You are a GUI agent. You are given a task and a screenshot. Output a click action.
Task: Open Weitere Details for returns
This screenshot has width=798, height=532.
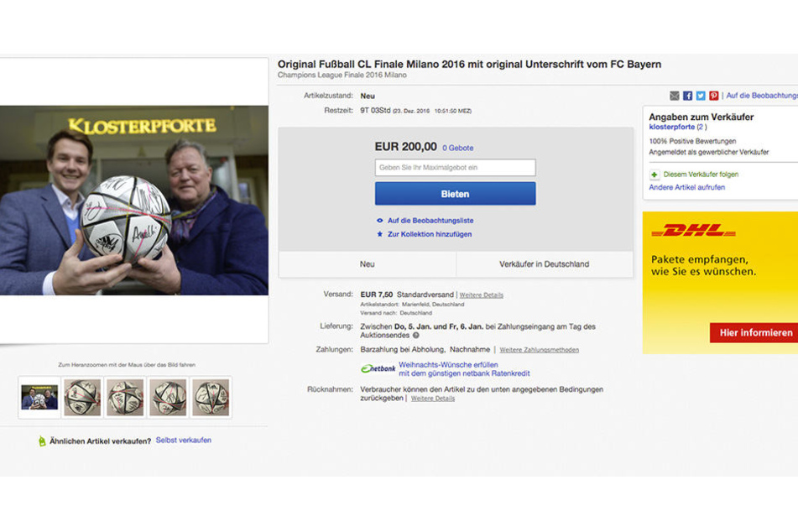pyautogui.click(x=433, y=398)
